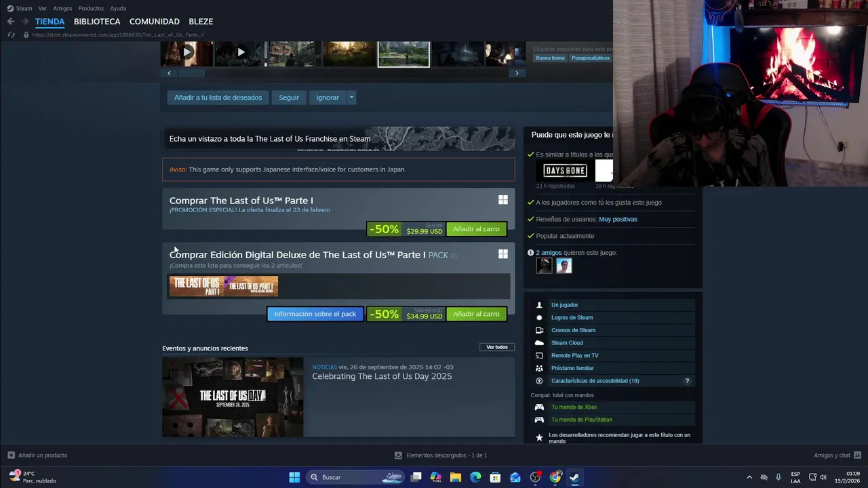Click the Seguir button
This screenshot has height=488, width=868.
(289, 98)
